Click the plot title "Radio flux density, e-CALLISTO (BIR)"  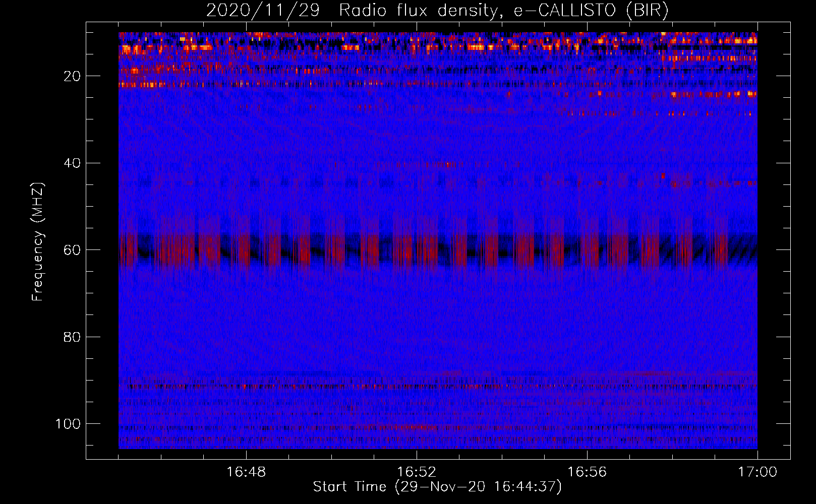pos(504,11)
